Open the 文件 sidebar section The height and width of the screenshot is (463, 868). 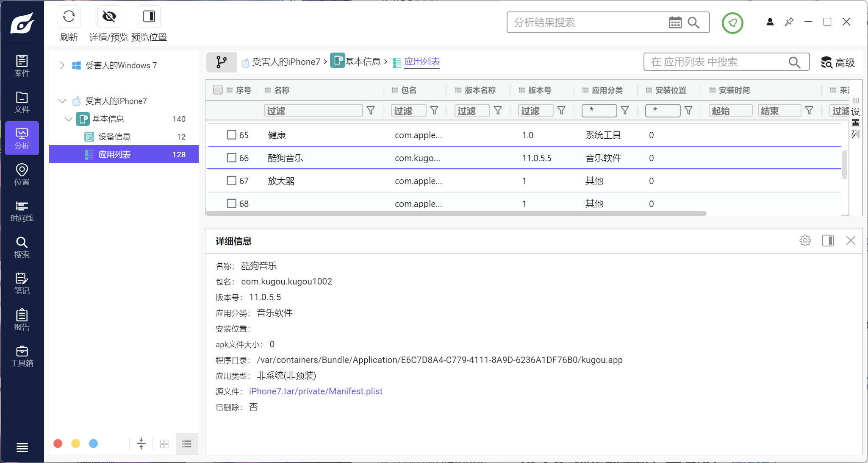point(22,102)
